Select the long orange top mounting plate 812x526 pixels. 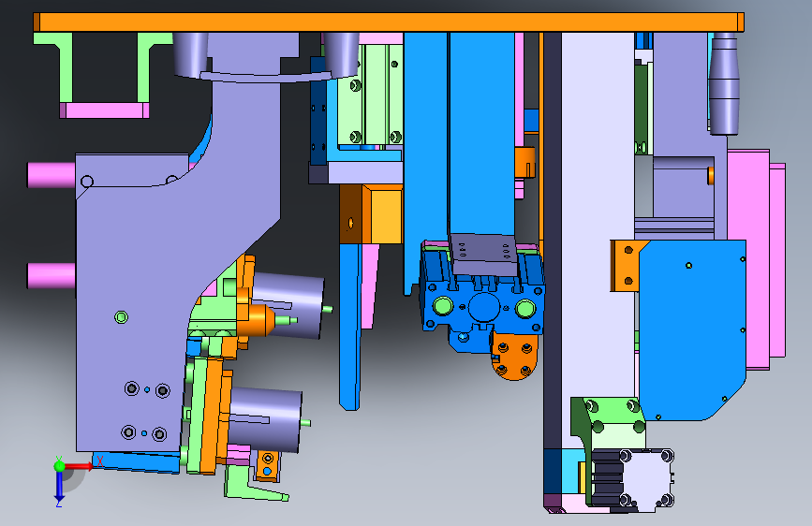point(389,22)
